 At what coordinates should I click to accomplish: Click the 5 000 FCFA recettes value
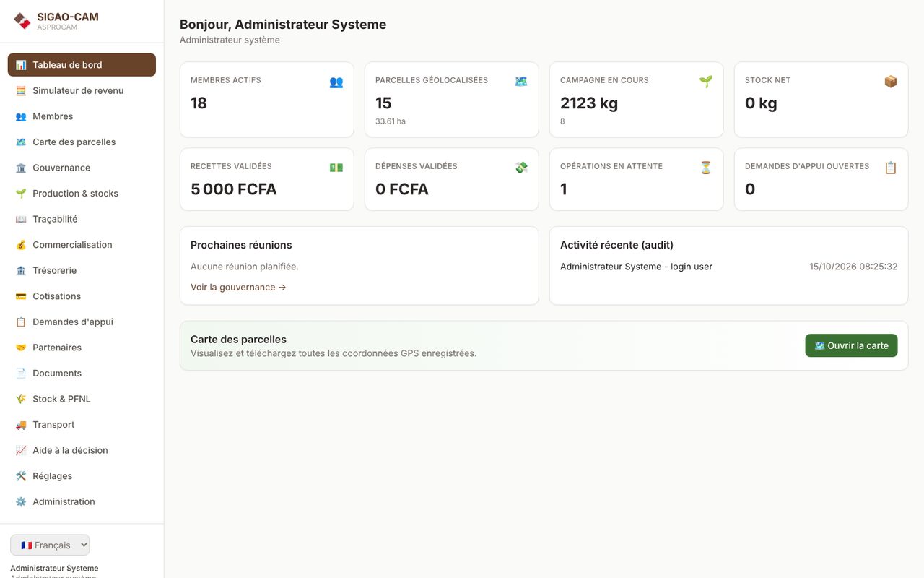click(x=234, y=189)
